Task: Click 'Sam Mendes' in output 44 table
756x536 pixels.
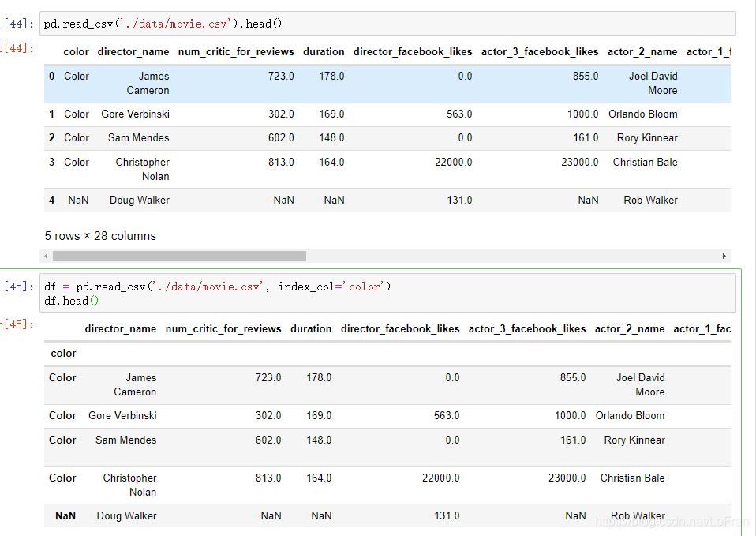Action: [x=139, y=138]
